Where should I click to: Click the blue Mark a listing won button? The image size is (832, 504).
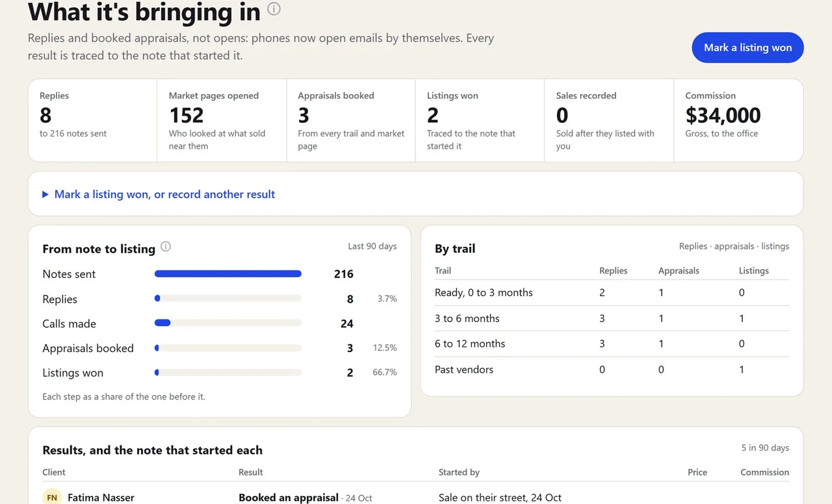[747, 47]
